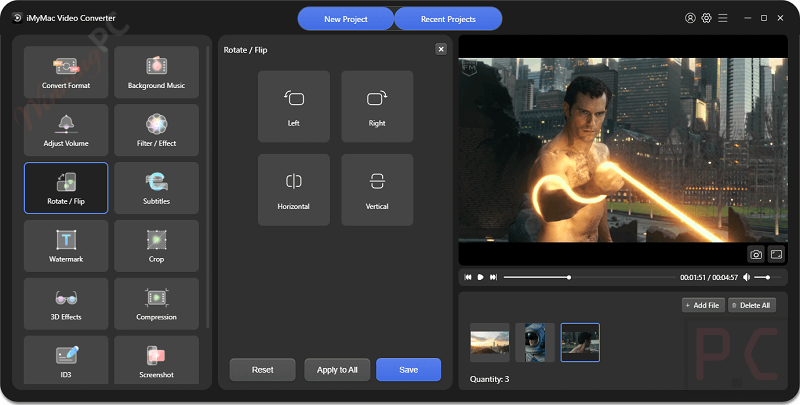Switch to the New Project tab
Image resolution: width=800 pixels, height=405 pixels.
click(x=346, y=19)
